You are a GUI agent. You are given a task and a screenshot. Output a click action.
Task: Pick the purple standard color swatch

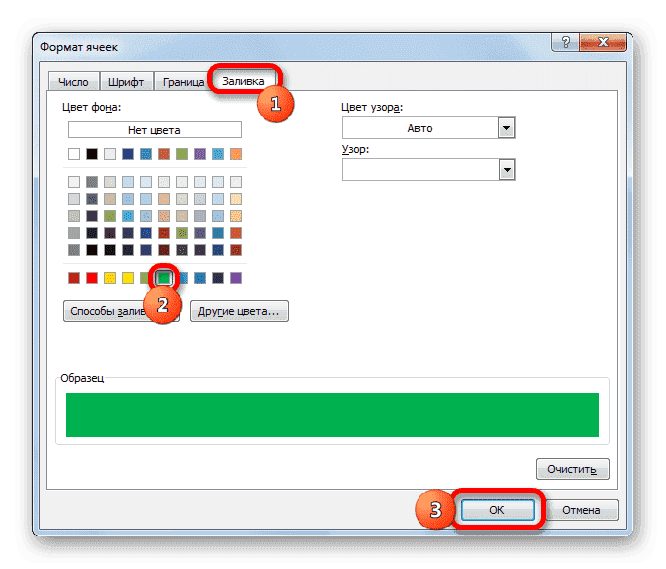pos(236,278)
